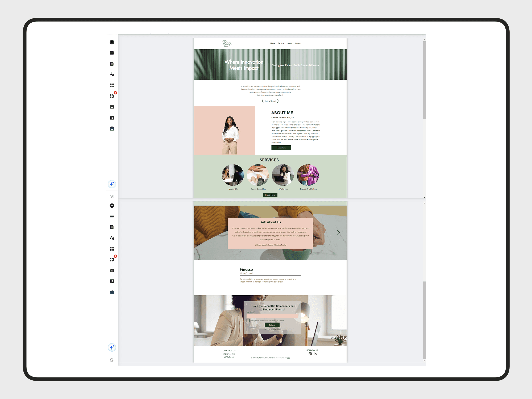Tick the accept terms & conditions checkbox
This screenshot has width=532, height=399.
[248, 321]
